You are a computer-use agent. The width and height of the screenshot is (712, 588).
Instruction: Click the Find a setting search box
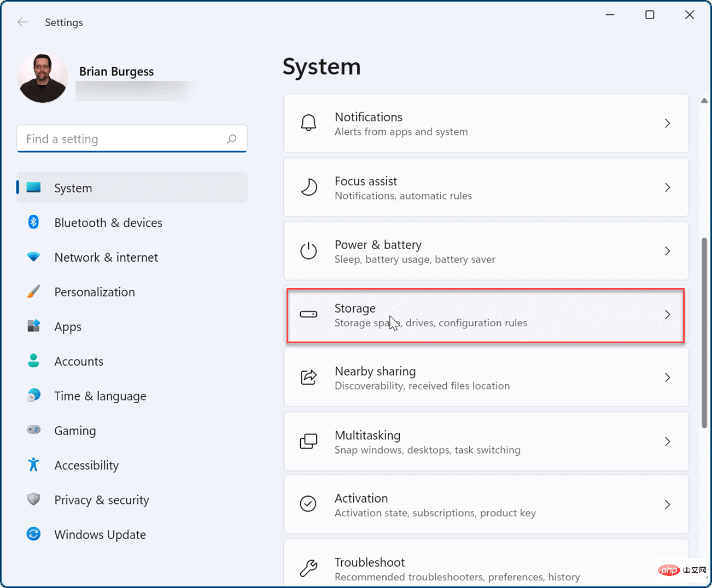click(132, 139)
